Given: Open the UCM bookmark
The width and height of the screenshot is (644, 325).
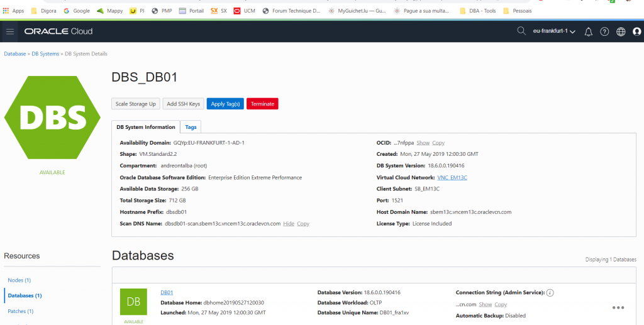Looking at the screenshot, I should (x=245, y=11).
